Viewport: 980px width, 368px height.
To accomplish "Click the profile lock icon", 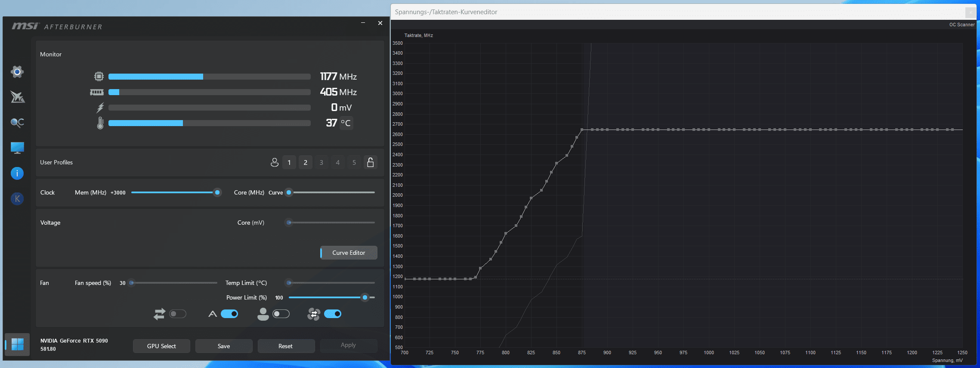I will (370, 162).
